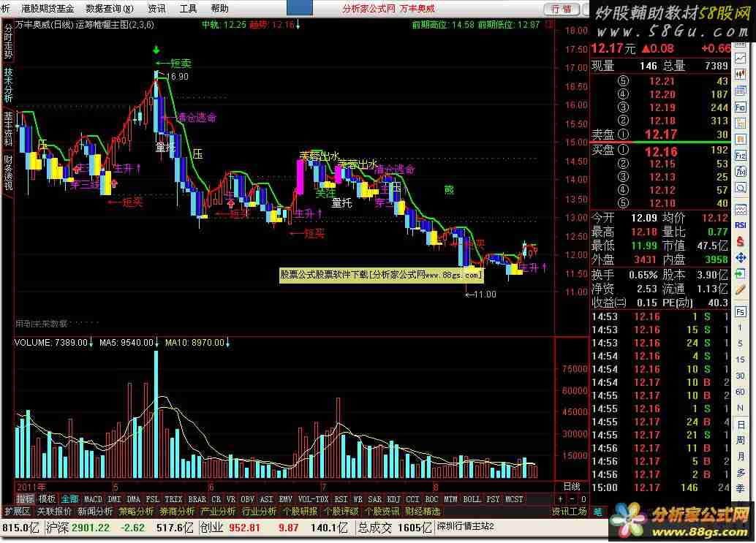
Task: Click the F5 chart switch icon
Action: pos(740,312)
